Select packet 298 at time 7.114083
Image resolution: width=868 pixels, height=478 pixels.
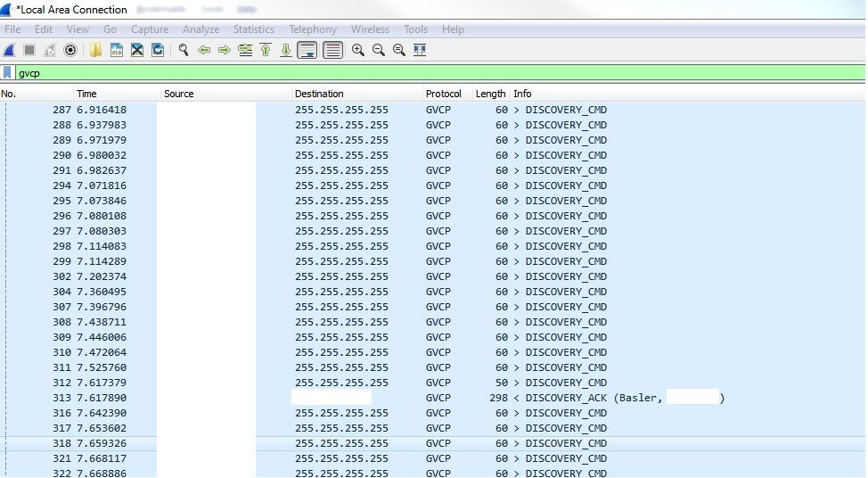tap(432, 246)
